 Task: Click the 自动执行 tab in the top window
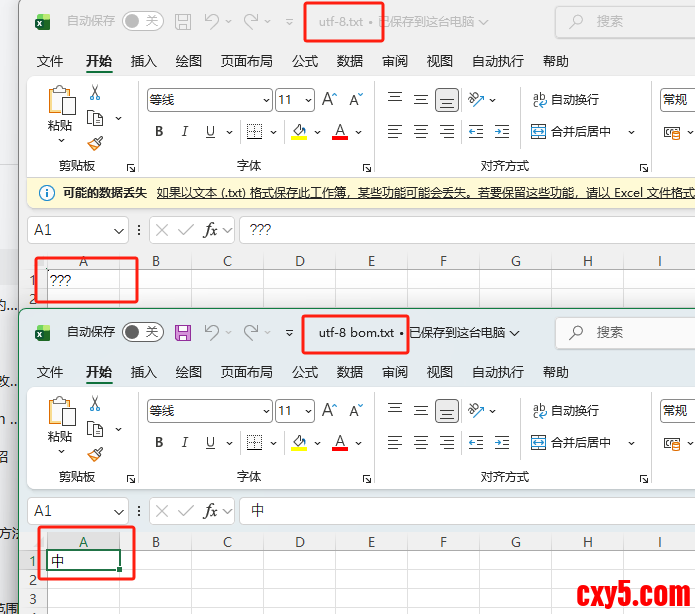[498, 61]
